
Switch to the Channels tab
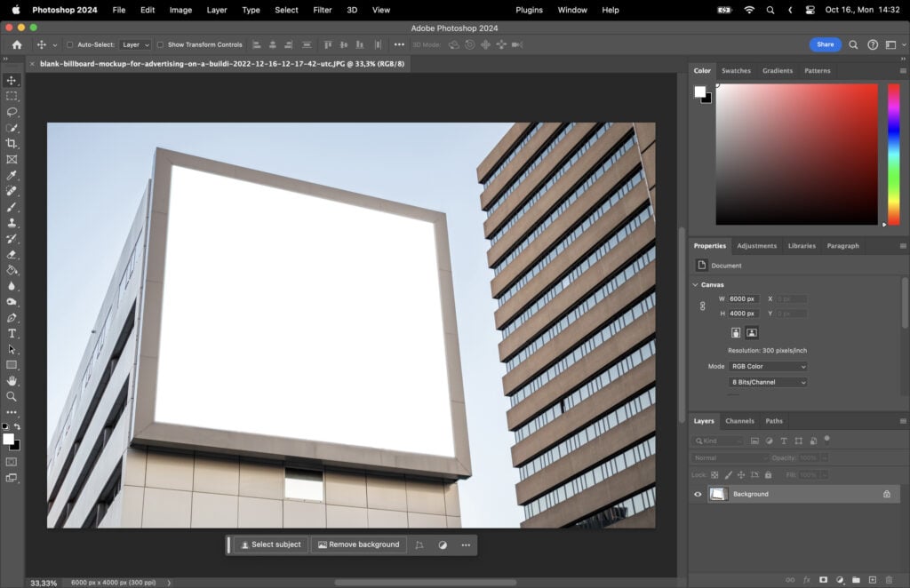739,421
